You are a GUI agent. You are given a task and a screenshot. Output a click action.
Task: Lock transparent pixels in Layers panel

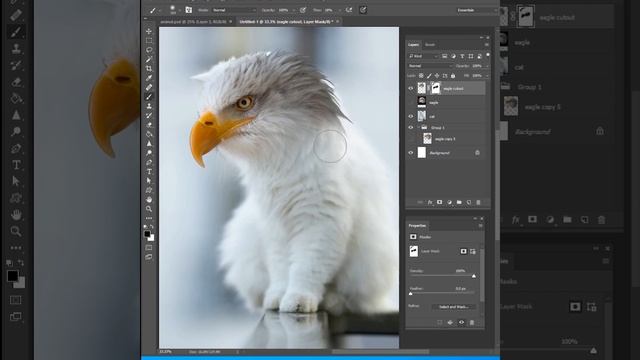pyautogui.click(x=421, y=76)
